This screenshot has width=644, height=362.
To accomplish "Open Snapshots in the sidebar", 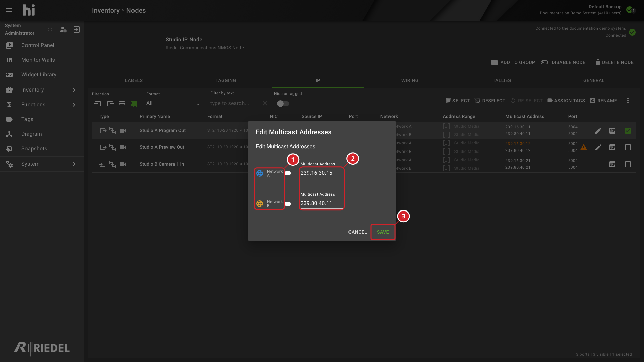I will point(42,149).
